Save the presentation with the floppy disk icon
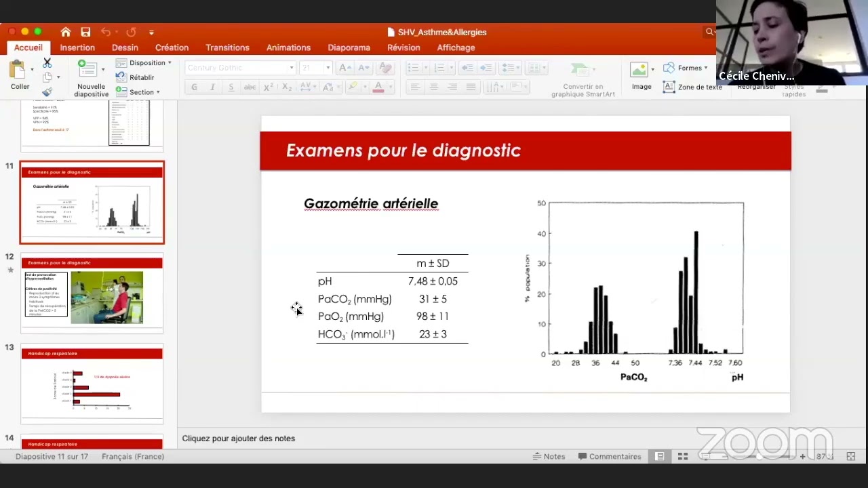 pyautogui.click(x=85, y=32)
